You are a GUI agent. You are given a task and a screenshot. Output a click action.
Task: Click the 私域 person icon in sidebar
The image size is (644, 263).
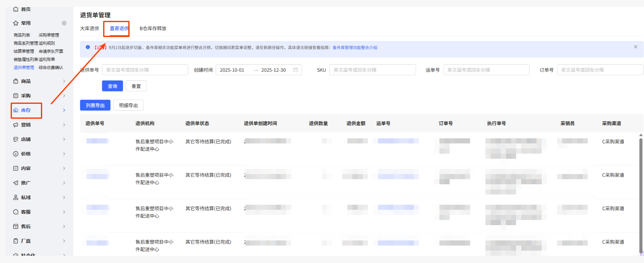tap(16, 197)
